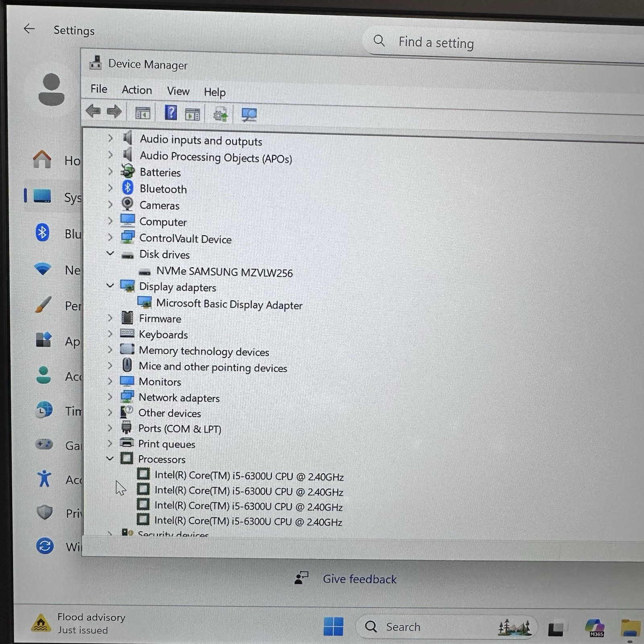Expand the Batteries category chevron

[110, 171]
